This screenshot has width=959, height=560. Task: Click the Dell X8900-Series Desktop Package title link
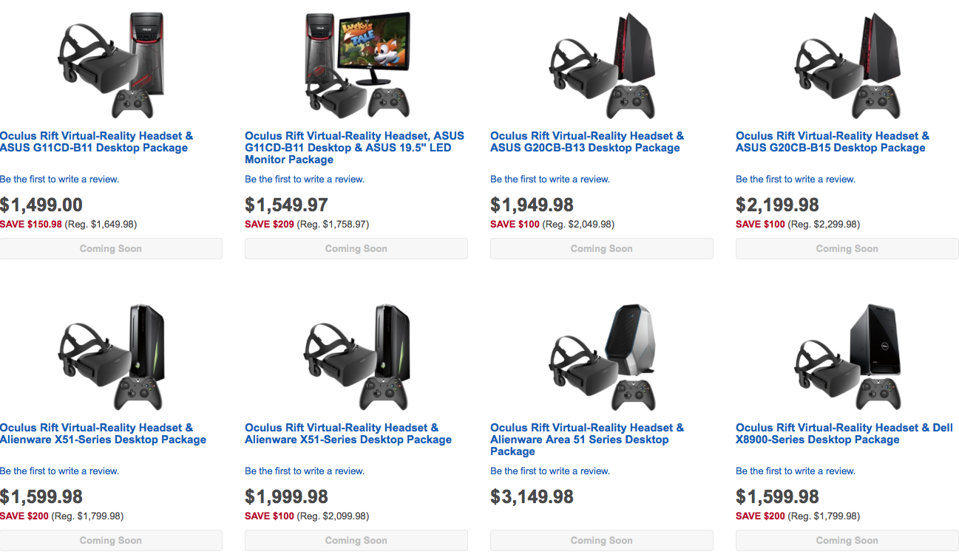click(x=844, y=434)
